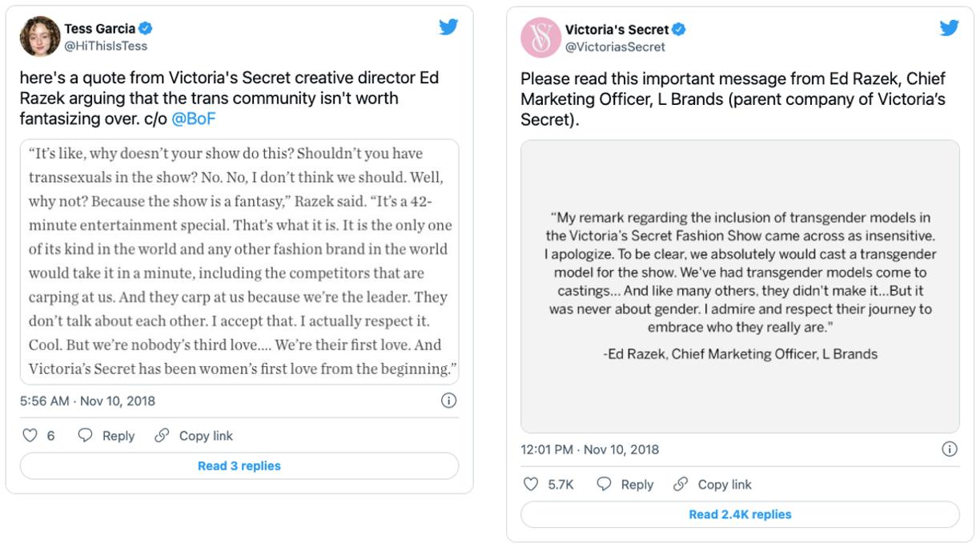Click copy link chain icon on Victoria's Secret tweet

(x=681, y=485)
